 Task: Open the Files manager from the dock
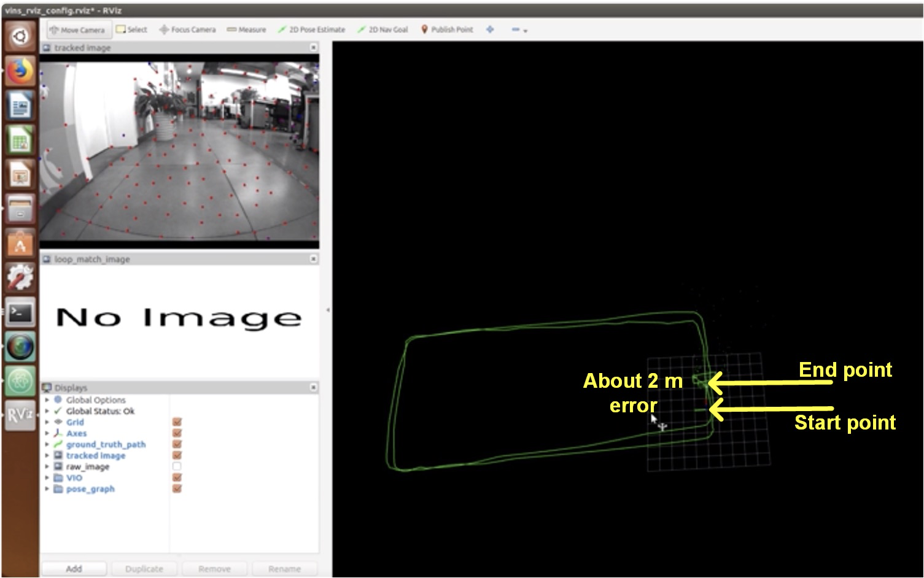[x=20, y=209]
